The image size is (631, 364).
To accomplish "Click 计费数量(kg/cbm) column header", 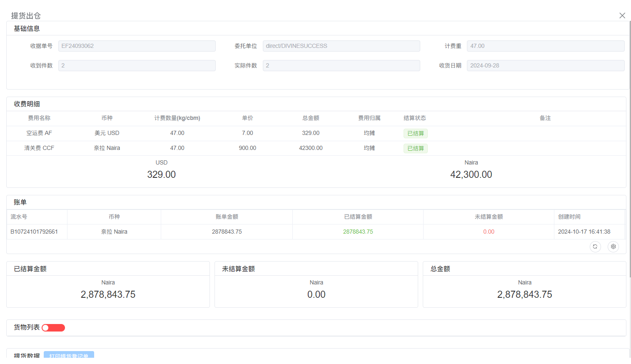I will point(177,118).
